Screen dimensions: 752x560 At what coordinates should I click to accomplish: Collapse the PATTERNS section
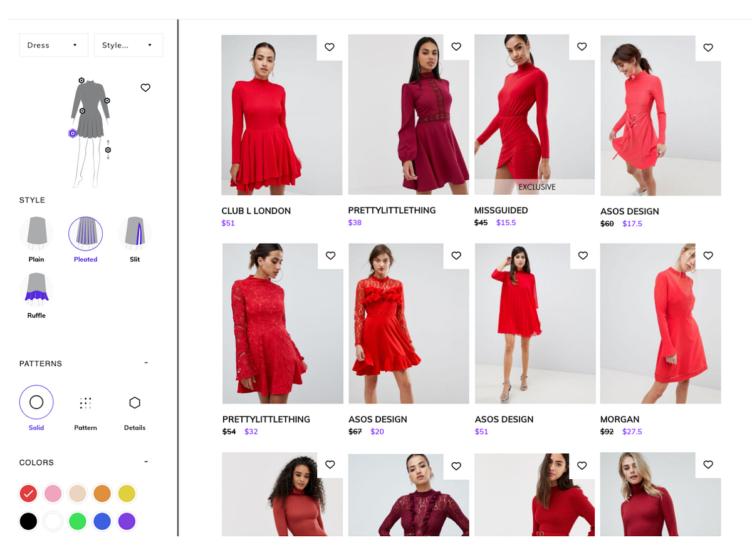coord(145,362)
